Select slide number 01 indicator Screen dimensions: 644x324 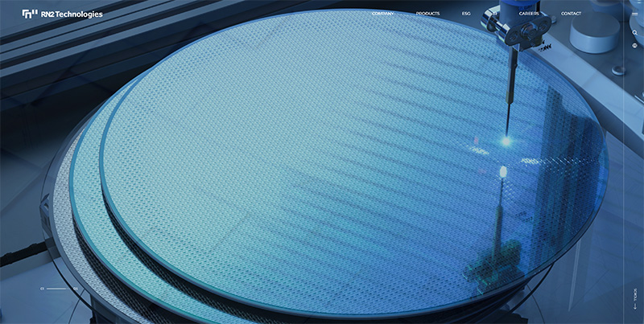[x=42, y=289]
